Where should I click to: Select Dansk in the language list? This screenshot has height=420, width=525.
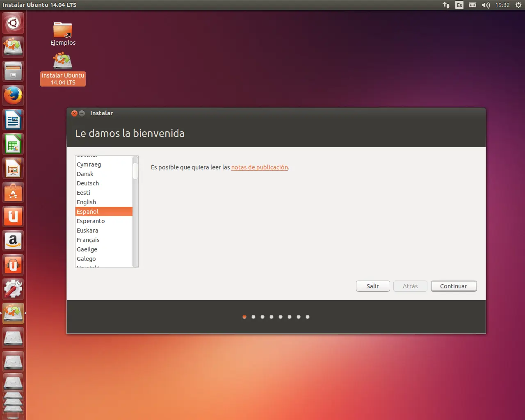point(104,174)
